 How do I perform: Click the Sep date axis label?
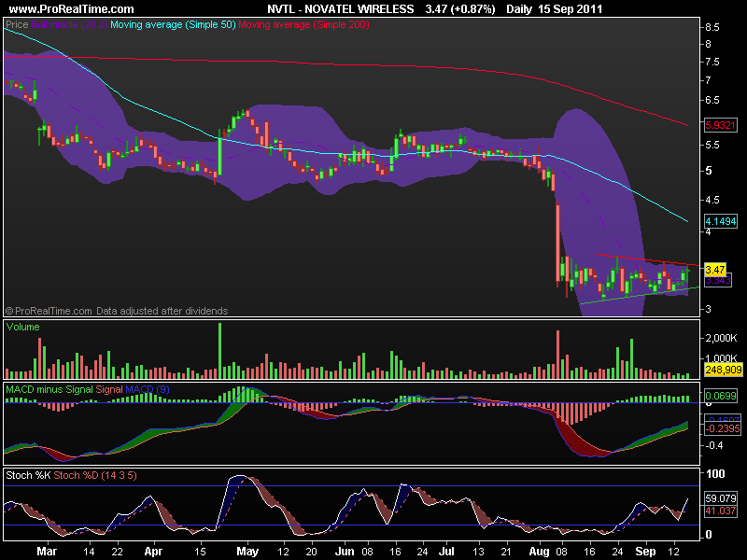[645, 552]
